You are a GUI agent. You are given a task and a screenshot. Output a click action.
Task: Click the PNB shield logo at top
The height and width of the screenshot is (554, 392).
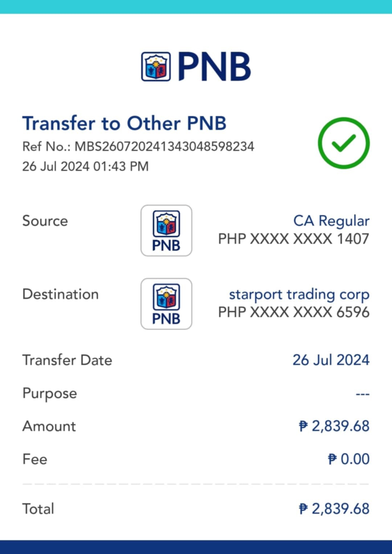(x=156, y=67)
